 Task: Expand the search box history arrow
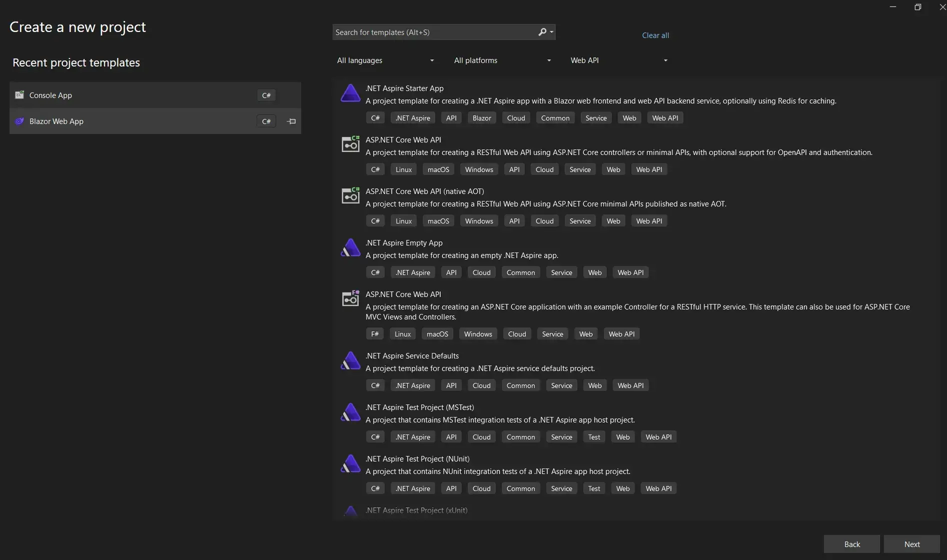click(552, 32)
